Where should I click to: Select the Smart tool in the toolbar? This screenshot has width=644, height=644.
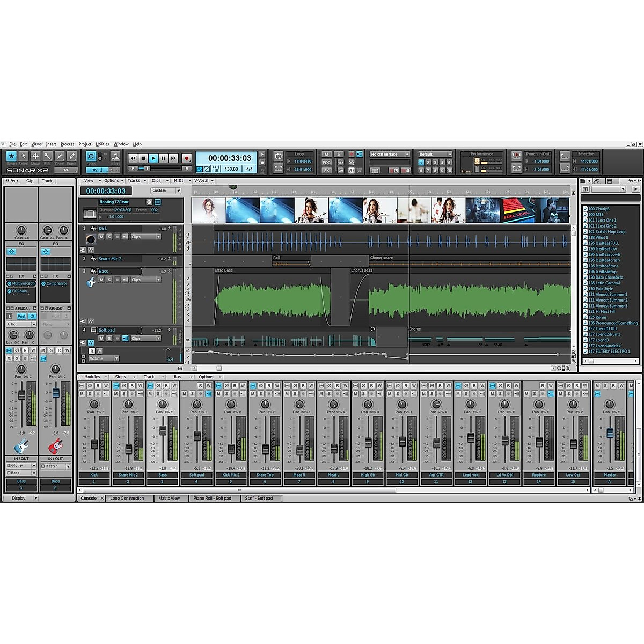[11, 156]
